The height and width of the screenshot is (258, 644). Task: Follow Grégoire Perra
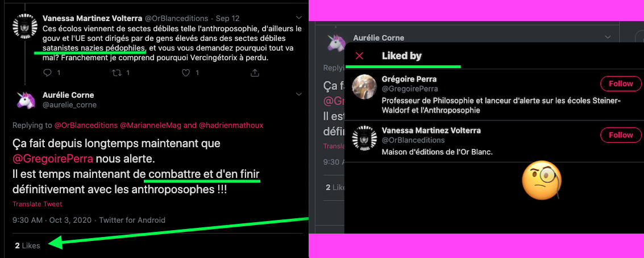point(621,84)
